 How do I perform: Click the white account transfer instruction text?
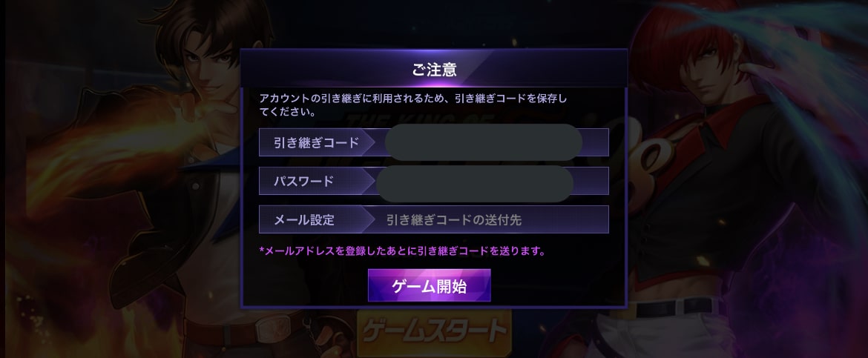tap(414, 105)
